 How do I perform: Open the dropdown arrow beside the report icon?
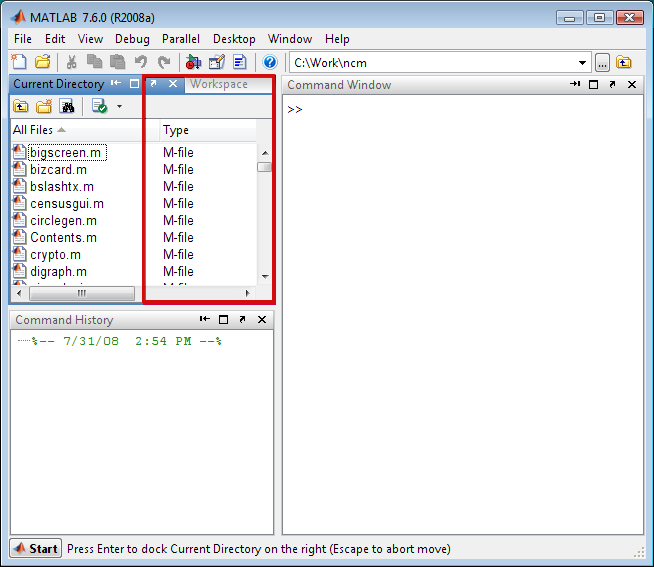pyautogui.click(x=119, y=106)
